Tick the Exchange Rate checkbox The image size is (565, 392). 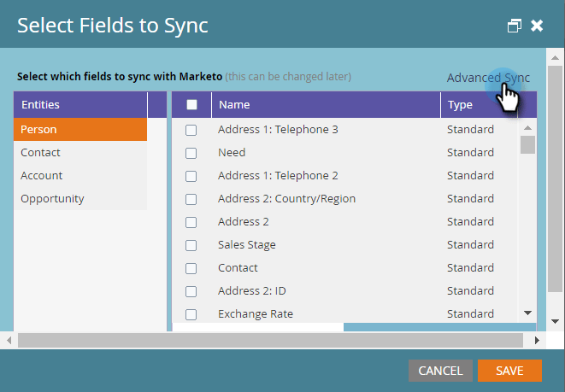pyautogui.click(x=191, y=314)
